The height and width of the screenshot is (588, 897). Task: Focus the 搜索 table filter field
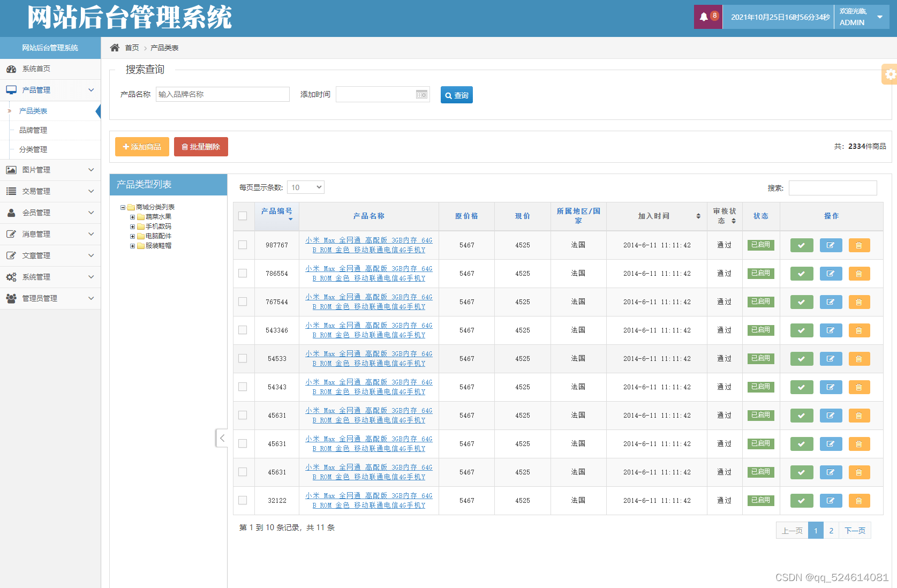tap(833, 188)
